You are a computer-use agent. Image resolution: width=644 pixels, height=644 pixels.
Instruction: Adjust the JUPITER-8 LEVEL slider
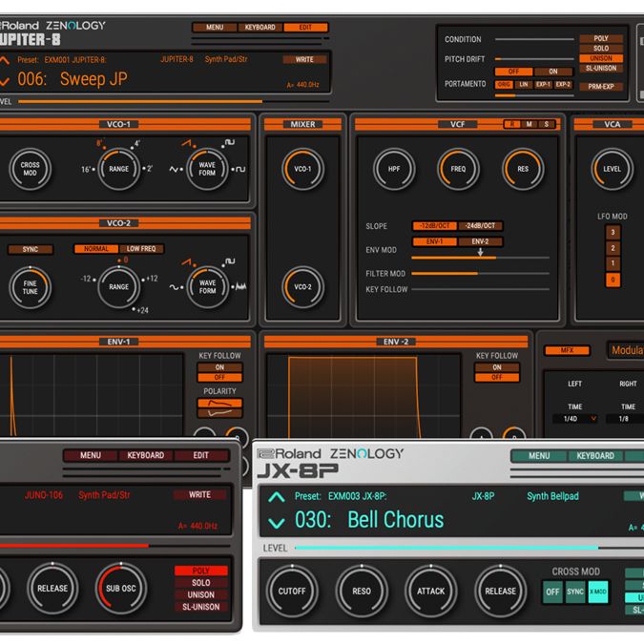(x=174, y=101)
